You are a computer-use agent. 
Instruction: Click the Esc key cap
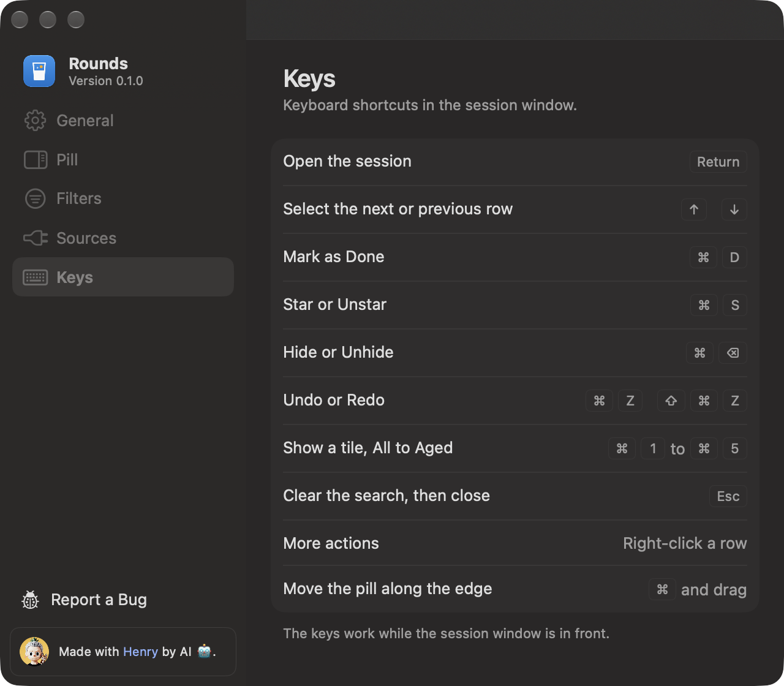point(728,496)
